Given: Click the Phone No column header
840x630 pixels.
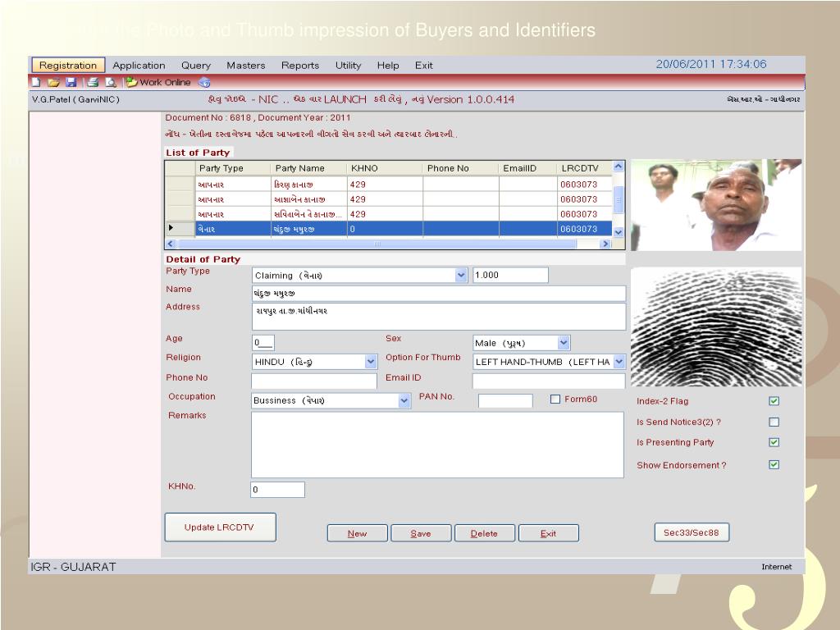Looking at the screenshot, I should (x=461, y=168).
